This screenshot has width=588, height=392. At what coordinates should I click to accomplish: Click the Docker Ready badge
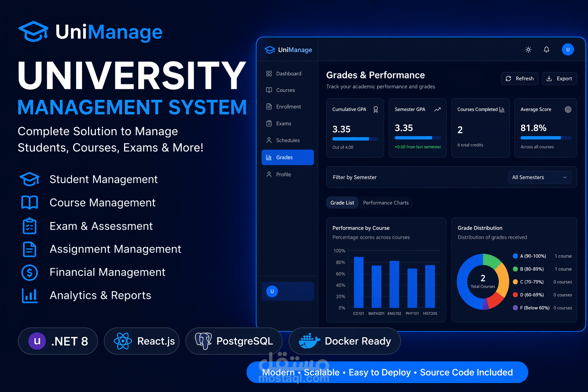(345, 341)
